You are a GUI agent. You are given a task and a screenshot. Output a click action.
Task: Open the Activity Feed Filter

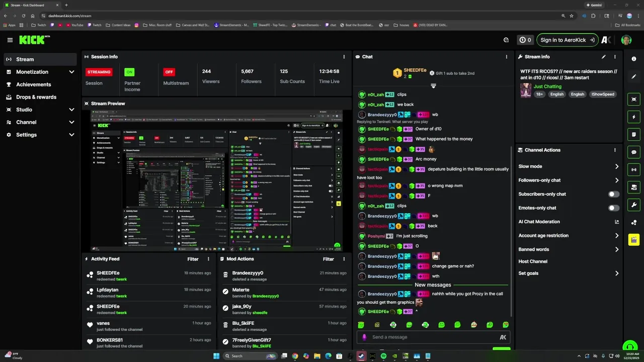(x=193, y=259)
